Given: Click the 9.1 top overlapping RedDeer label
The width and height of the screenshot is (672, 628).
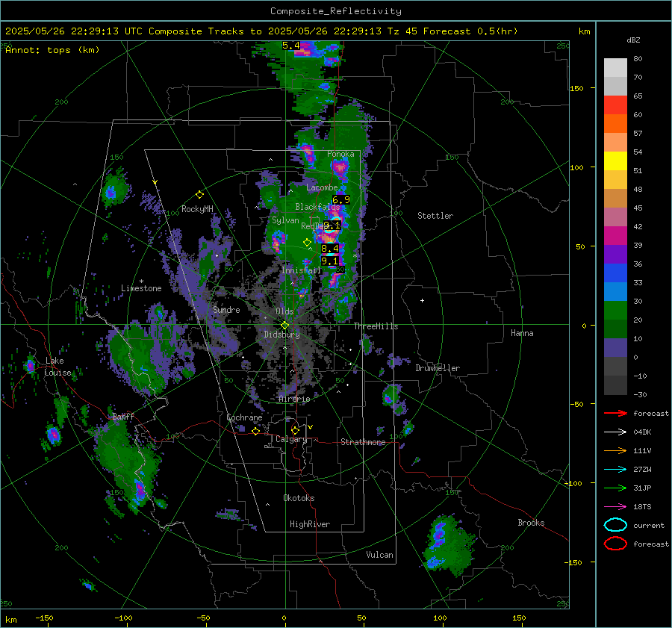Looking at the screenshot, I should coord(332,225).
